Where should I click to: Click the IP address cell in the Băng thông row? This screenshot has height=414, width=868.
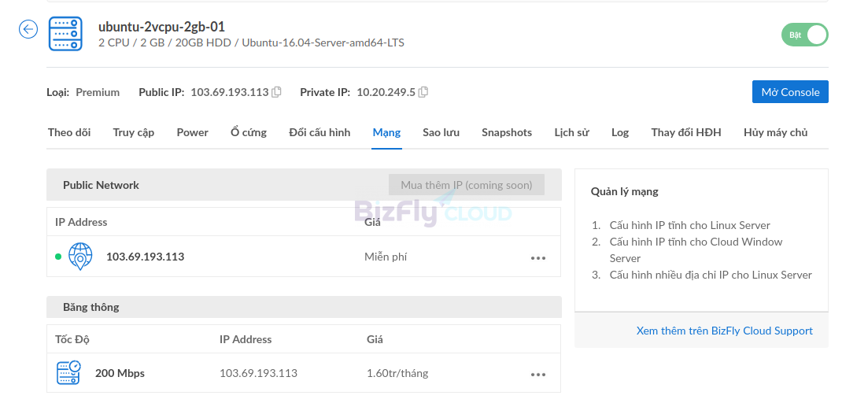(259, 373)
